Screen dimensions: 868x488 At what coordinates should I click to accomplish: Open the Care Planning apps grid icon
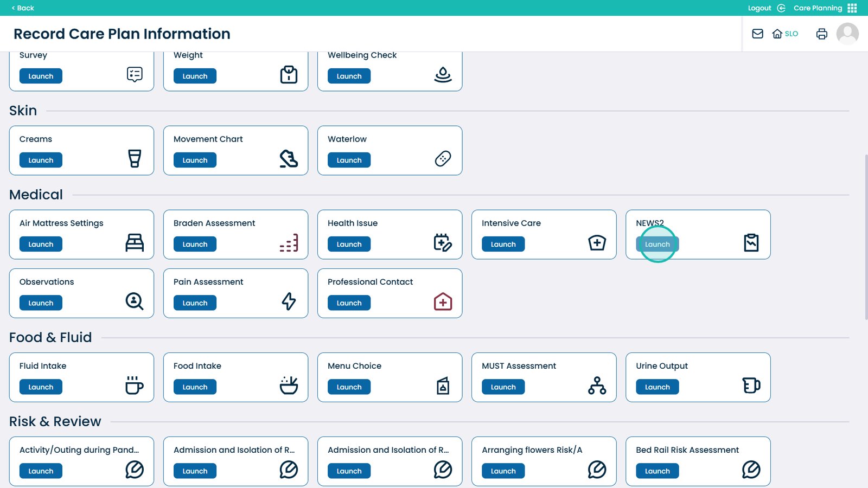click(852, 8)
